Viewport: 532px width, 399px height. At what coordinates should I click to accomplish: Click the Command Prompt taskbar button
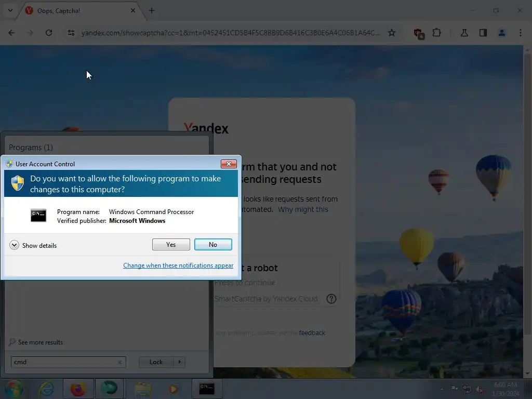coord(207,389)
